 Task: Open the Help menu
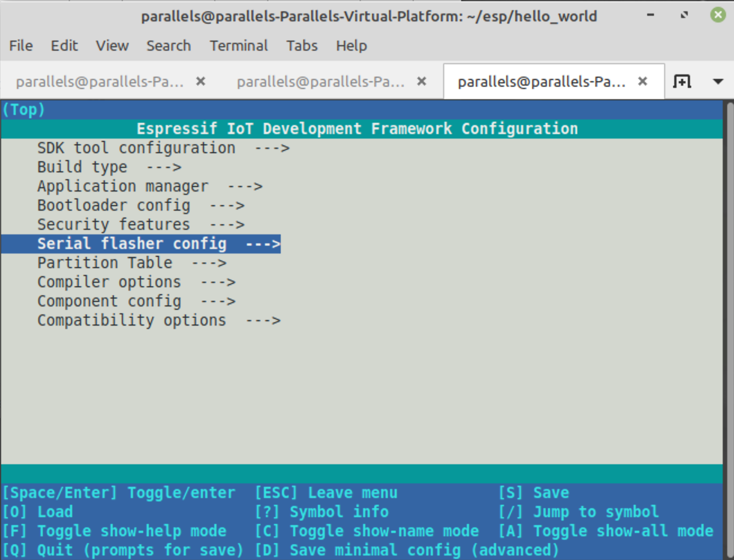pyautogui.click(x=351, y=46)
